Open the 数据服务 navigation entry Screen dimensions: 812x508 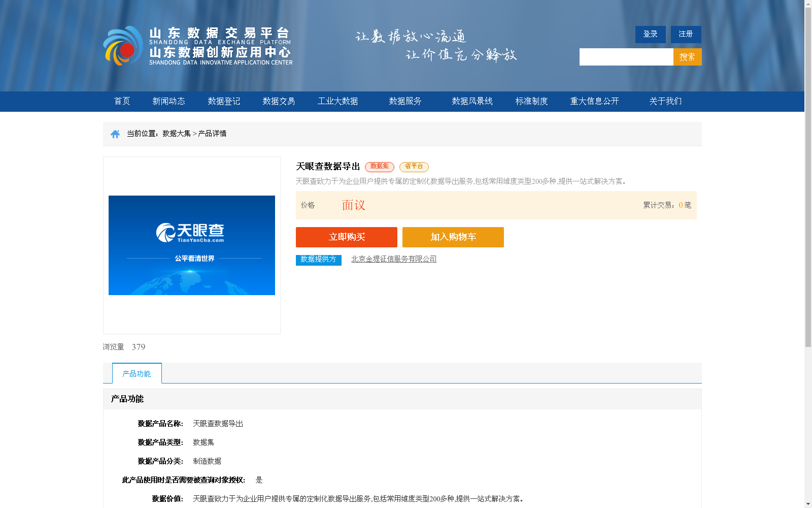pyautogui.click(x=404, y=101)
